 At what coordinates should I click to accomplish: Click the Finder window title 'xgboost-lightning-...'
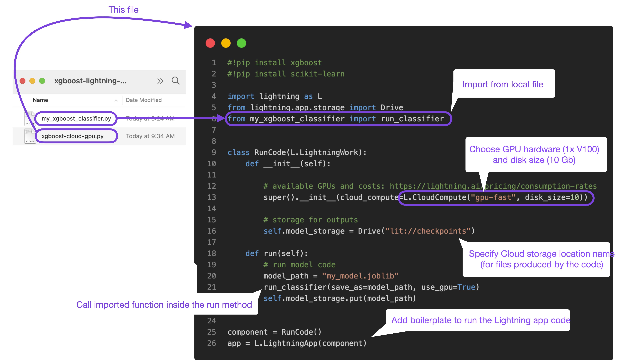90,81
